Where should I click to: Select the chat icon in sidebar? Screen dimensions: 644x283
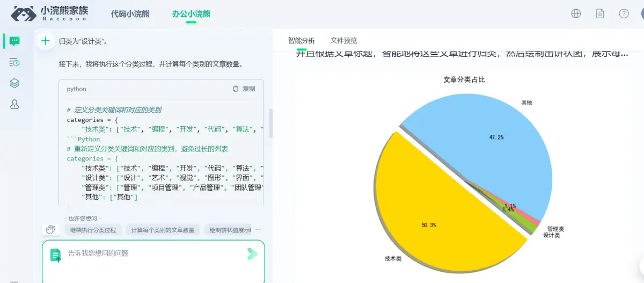click(x=14, y=41)
